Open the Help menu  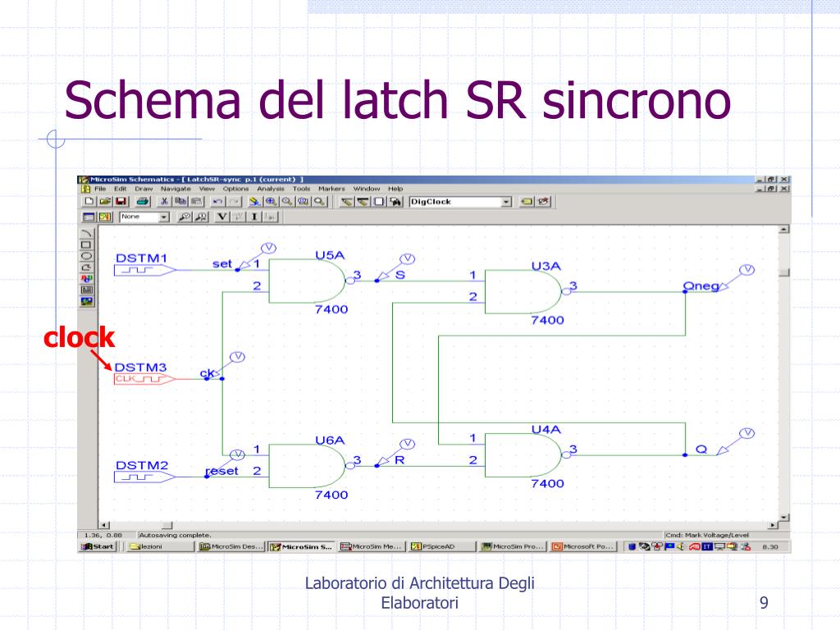[395, 189]
